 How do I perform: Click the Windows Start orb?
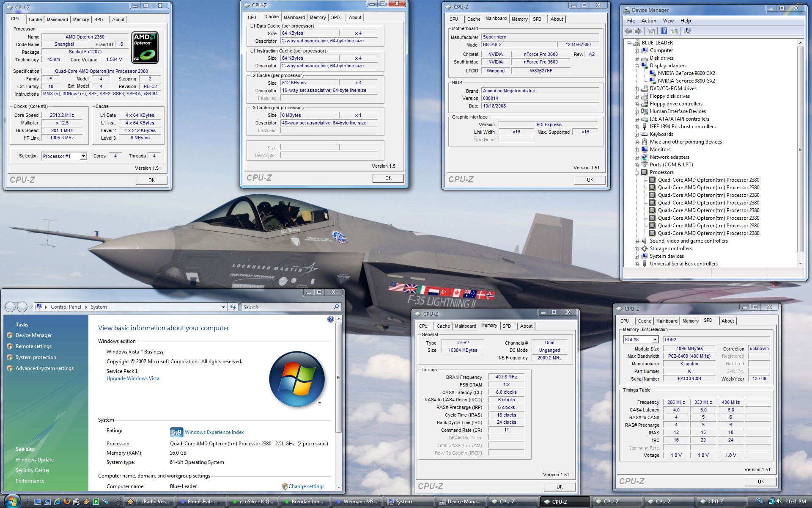click(x=12, y=501)
